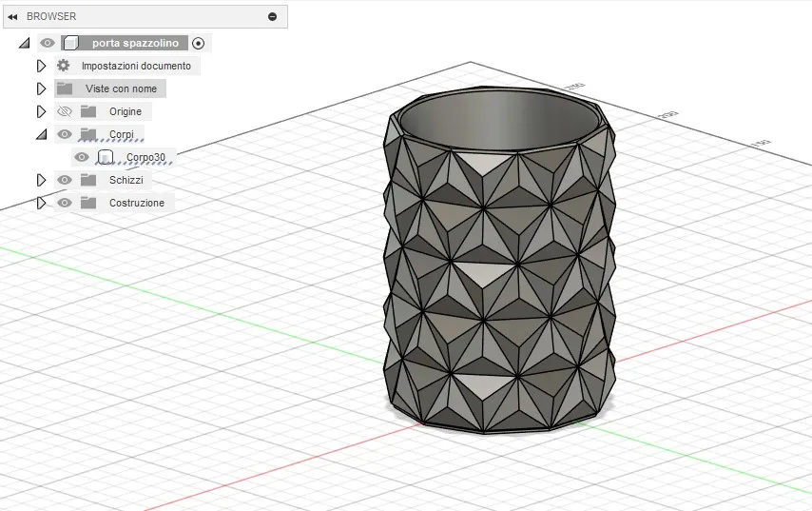Select the Origine label
Image resolution: width=812 pixels, height=511 pixels.
click(126, 111)
